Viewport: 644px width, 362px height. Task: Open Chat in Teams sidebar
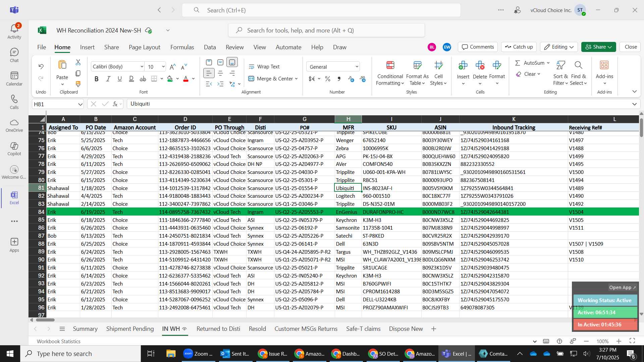tap(14, 55)
